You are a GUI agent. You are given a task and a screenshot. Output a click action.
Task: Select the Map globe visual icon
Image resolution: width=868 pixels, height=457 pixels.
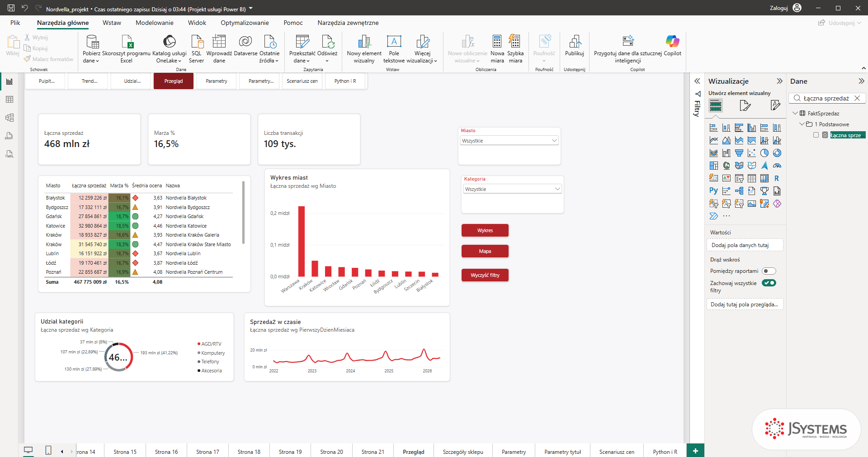[x=726, y=166]
